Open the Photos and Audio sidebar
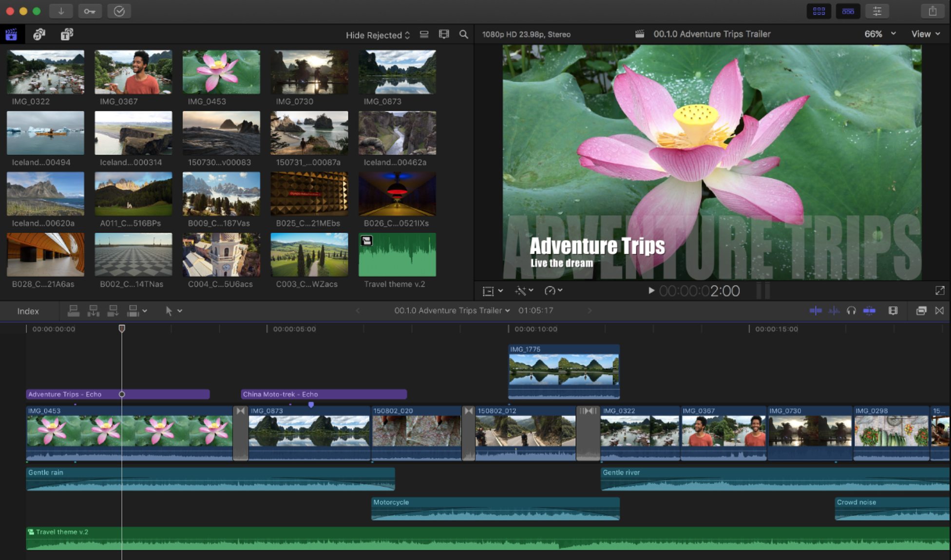This screenshot has width=951, height=560. pyautogui.click(x=38, y=34)
